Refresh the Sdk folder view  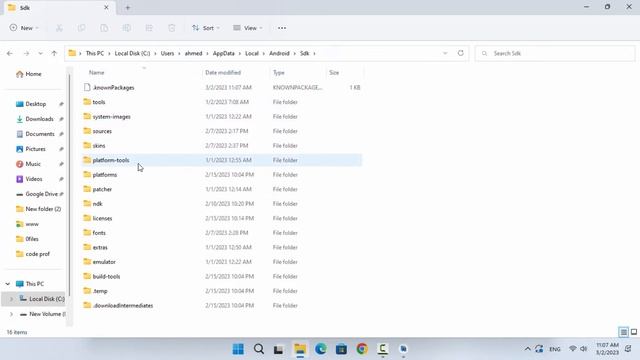pyautogui.click(x=460, y=53)
